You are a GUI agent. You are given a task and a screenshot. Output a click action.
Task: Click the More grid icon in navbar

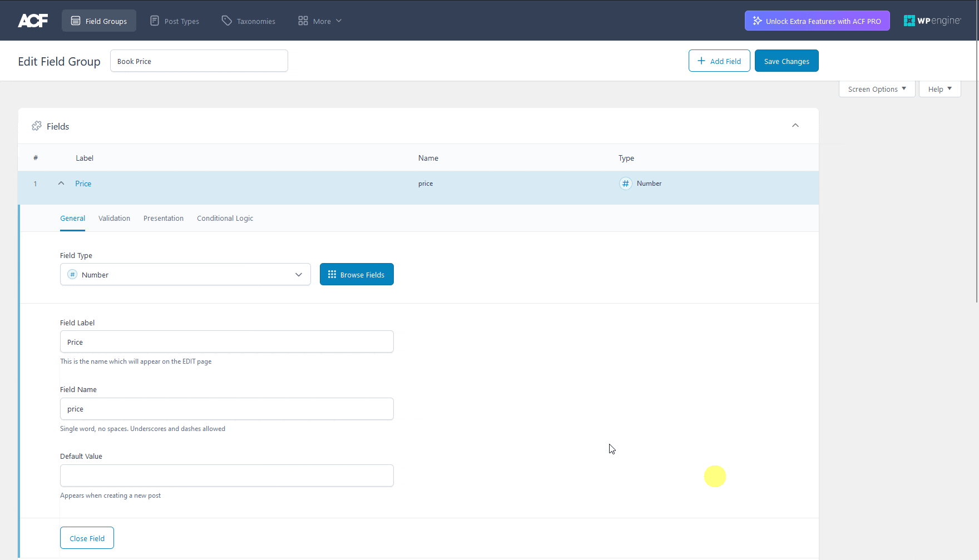pos(303,21)
